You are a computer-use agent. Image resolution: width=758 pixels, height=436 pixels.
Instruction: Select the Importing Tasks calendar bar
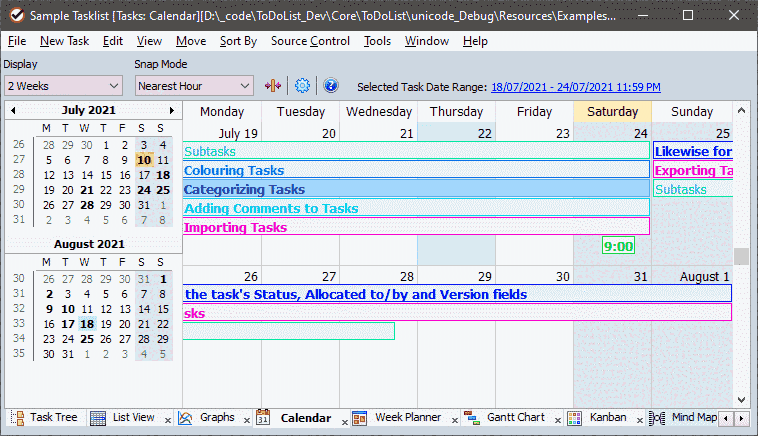coord(416,227)
